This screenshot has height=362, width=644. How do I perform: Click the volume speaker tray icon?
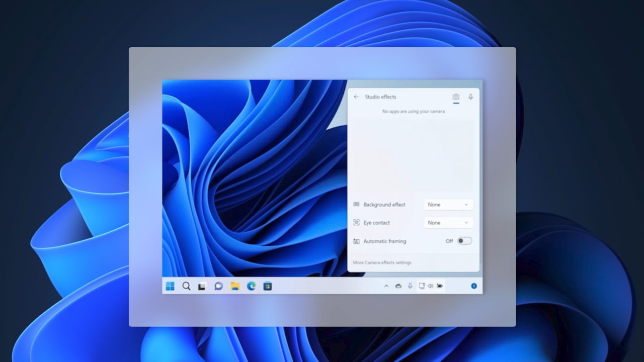[x=430, y=286]
